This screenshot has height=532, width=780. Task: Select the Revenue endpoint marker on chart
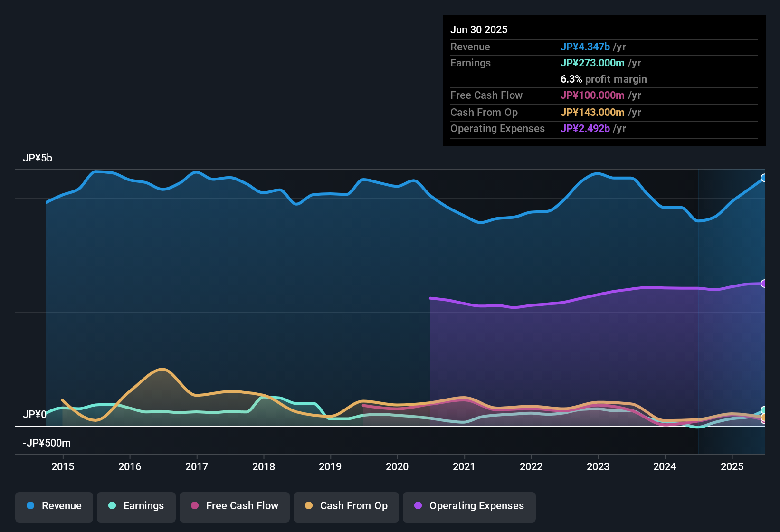(764, 178)
